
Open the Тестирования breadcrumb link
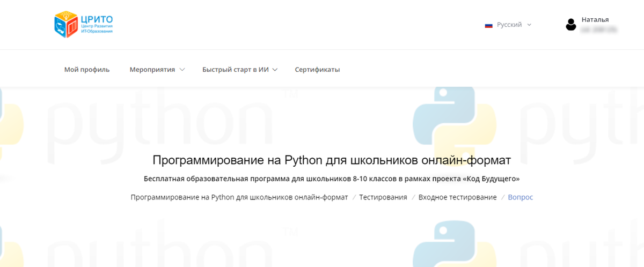pos(383,197)
